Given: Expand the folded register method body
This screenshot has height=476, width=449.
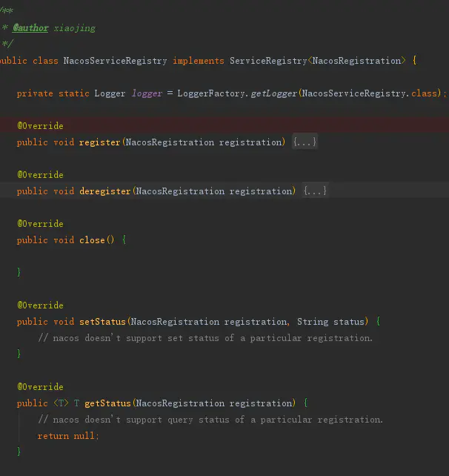Looking at the screenshot, I should [305, 142].
